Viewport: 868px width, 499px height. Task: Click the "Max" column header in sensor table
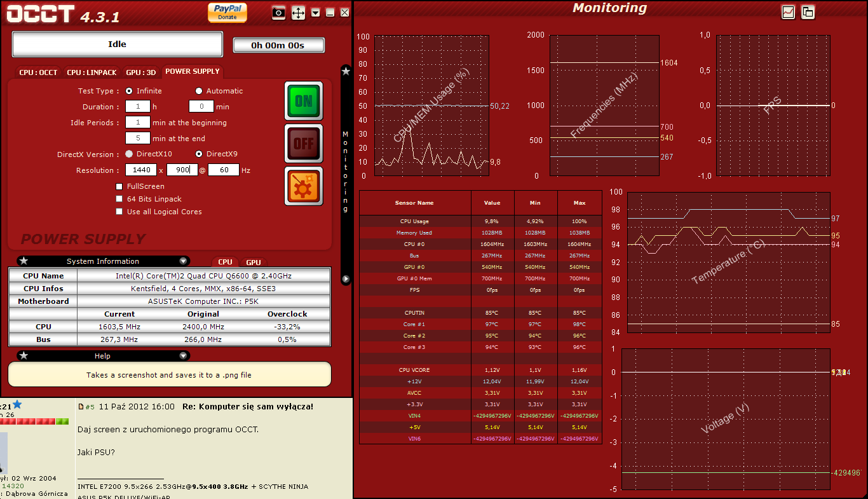(580, 203)
